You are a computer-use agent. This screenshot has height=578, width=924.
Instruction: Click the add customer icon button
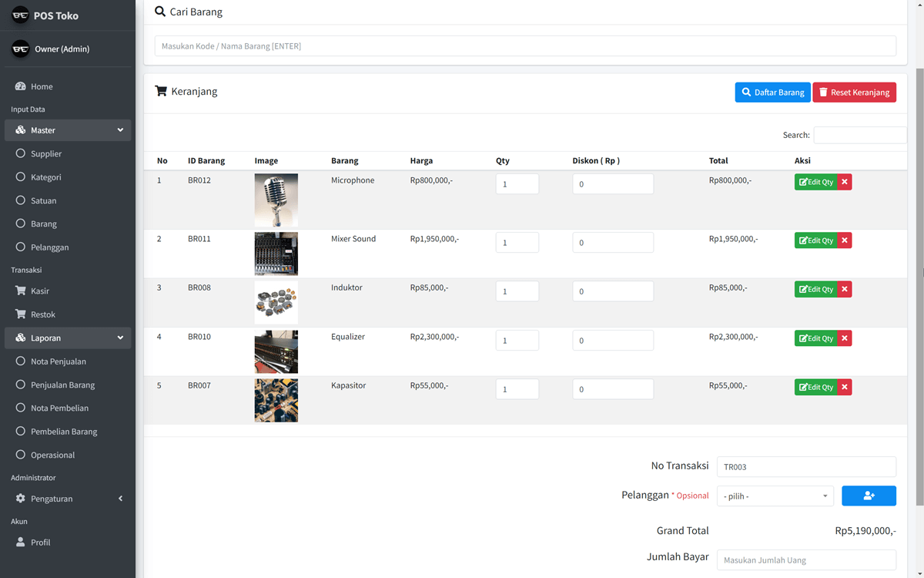(869, 496)
